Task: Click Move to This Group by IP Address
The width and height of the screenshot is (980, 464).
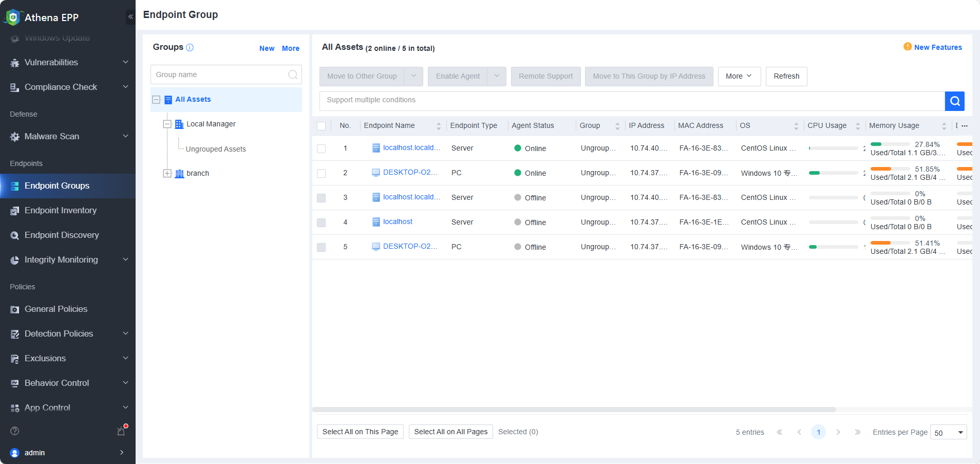Action: tap(649, 76)
